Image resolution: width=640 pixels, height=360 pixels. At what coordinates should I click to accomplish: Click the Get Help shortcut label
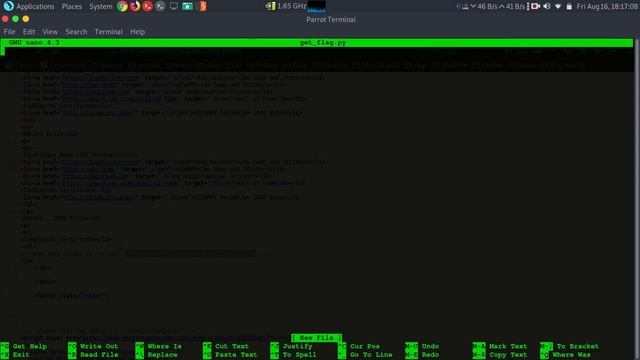click(30, 346)
